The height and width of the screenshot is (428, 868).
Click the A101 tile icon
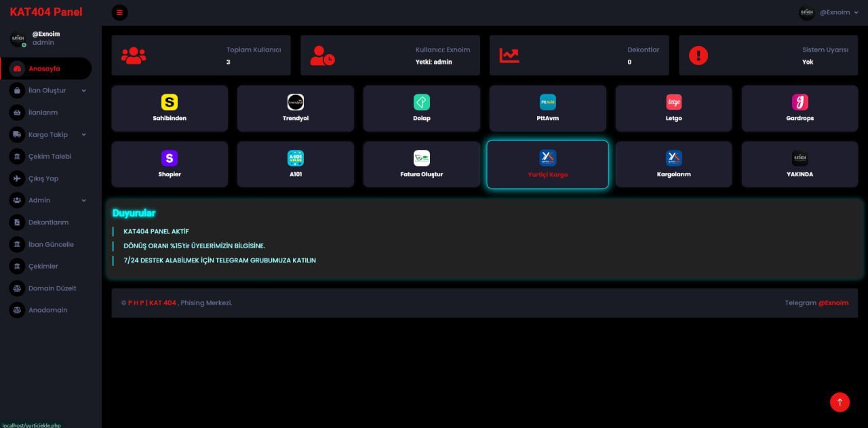295,158
